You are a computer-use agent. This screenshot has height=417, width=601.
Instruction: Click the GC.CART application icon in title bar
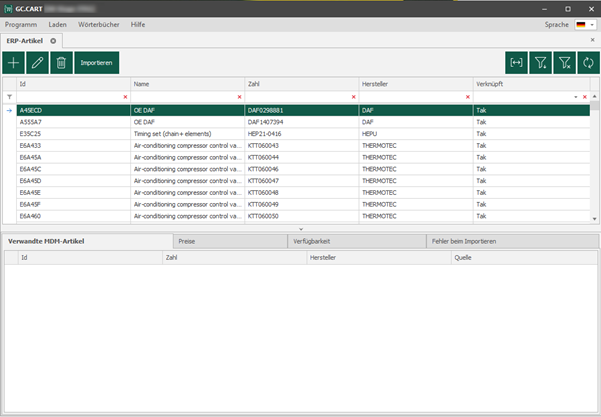[8, 9]
